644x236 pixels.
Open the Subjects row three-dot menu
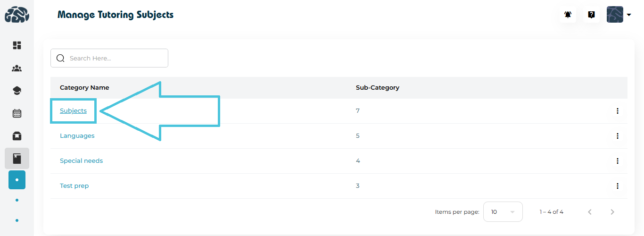pyautogui.click(x=617, y=111)
